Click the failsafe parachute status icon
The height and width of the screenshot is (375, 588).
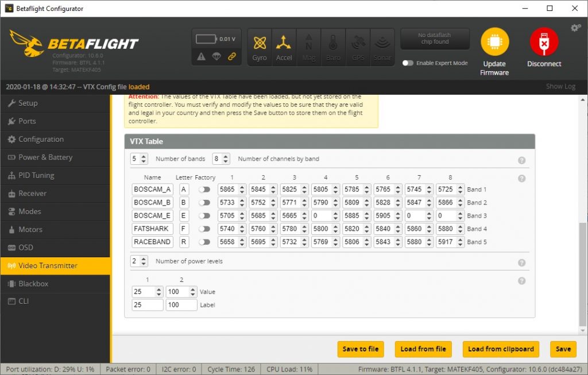pos(216,57)
